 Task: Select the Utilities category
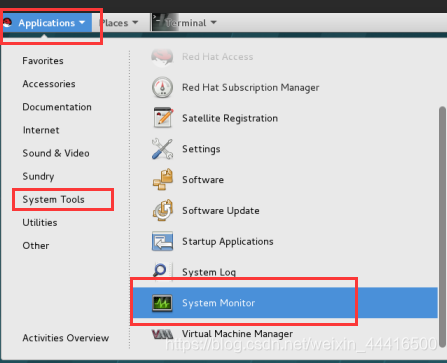(40, 222)
